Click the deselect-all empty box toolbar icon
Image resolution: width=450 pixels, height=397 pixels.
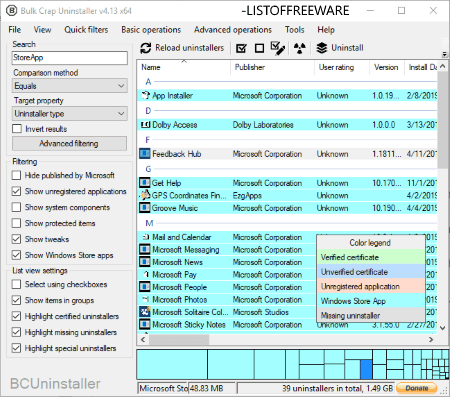point(259,48)
